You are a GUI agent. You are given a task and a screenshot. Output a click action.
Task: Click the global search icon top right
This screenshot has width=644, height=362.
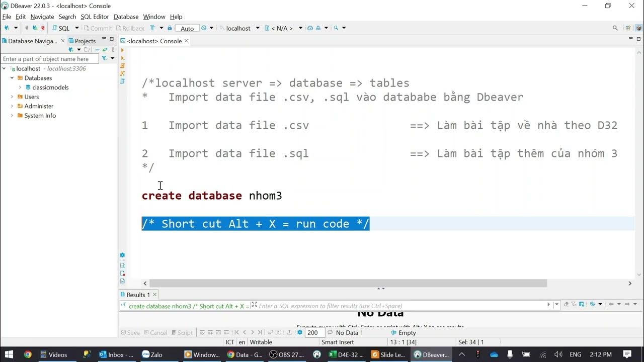[615, 28]
